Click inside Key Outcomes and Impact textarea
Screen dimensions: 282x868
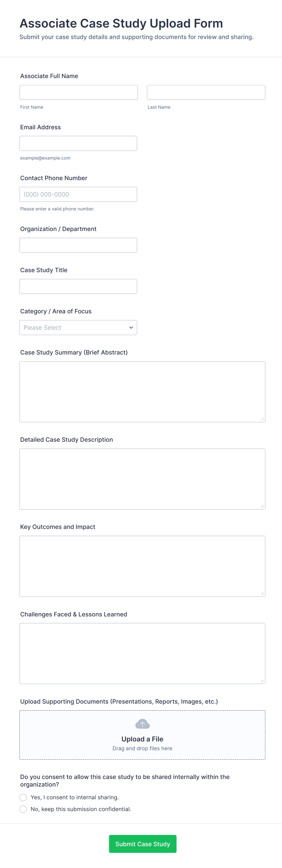pyautogui.click(x=142, y=566)
